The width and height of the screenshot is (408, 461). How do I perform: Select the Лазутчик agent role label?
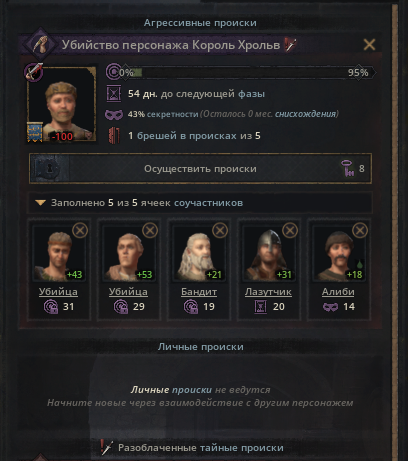point(268,292)
